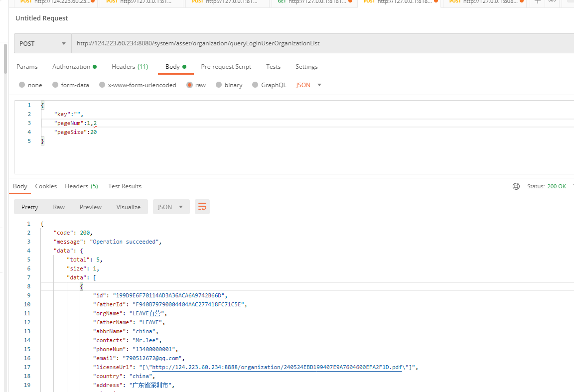Open the license PDF URL link
Screen dimensions: 574x392
tap(277, 368)
